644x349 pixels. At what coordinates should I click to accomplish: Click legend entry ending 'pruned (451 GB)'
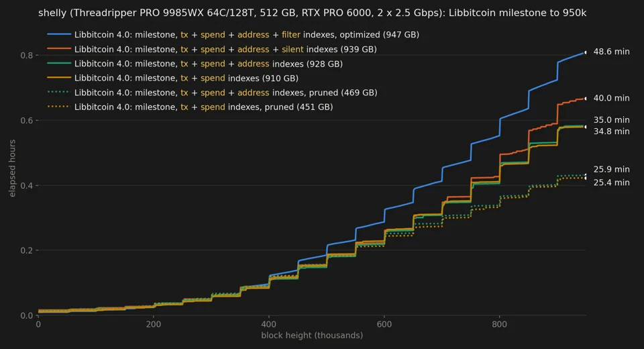(203, 107)
